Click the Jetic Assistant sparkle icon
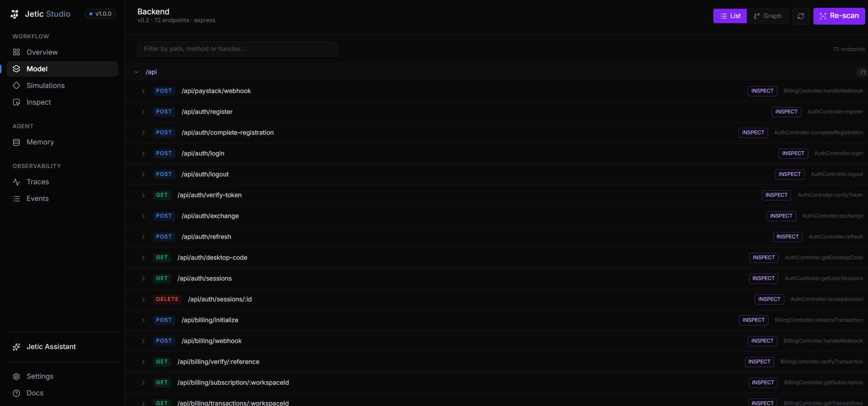 pos(17,347)
